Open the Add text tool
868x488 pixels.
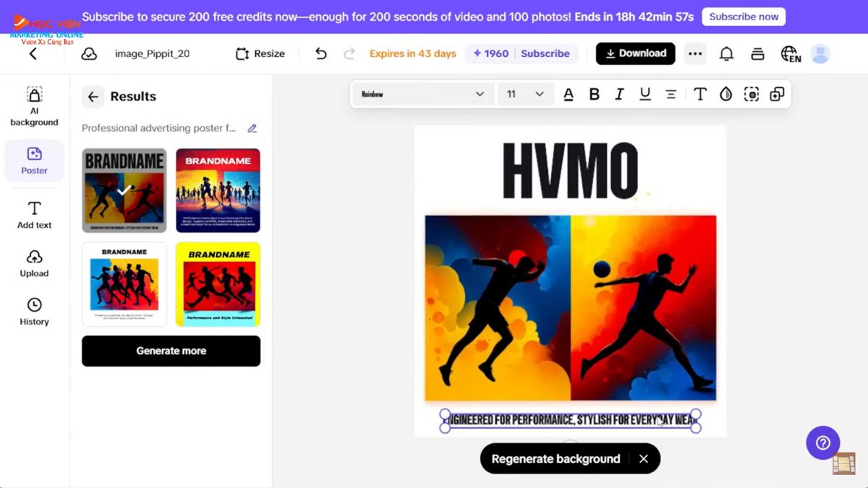point(34,215)
